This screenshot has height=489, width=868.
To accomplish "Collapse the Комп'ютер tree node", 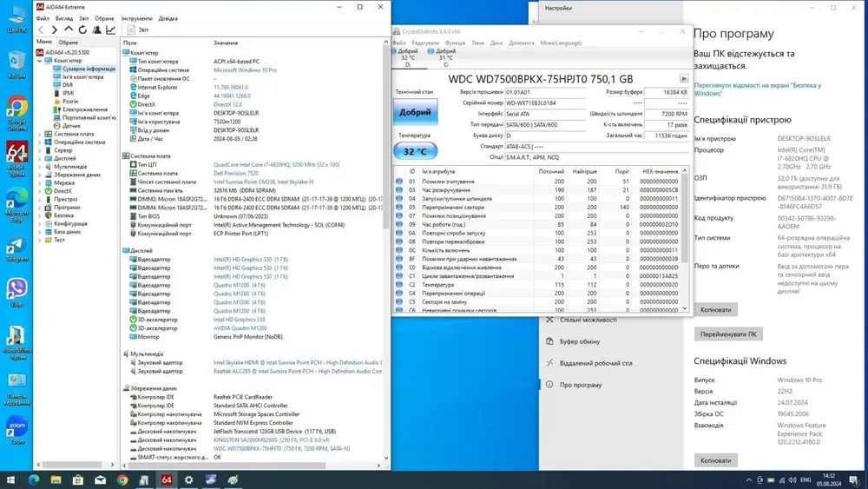I will pyautogui.click(x=40, y=61).
